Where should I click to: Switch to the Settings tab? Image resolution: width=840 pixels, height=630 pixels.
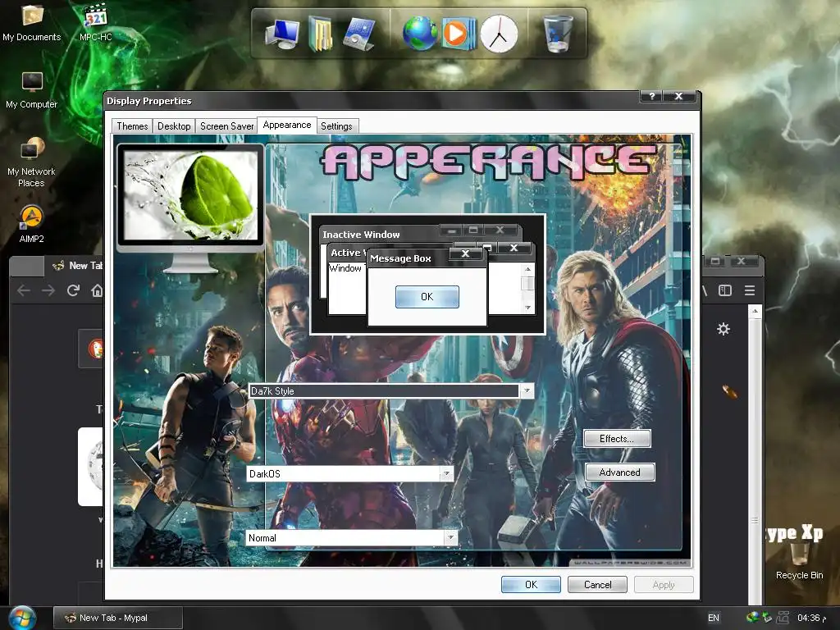click(x=336, y=126)
